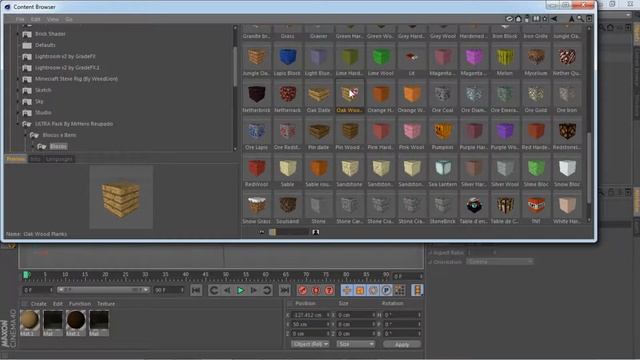Click the eye icon in Content Browser toolbar

[509, 19]
